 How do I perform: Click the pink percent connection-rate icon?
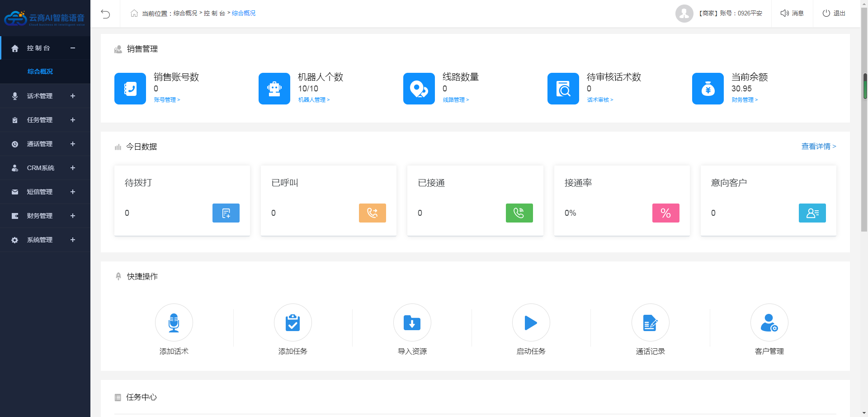pos(665,213)
